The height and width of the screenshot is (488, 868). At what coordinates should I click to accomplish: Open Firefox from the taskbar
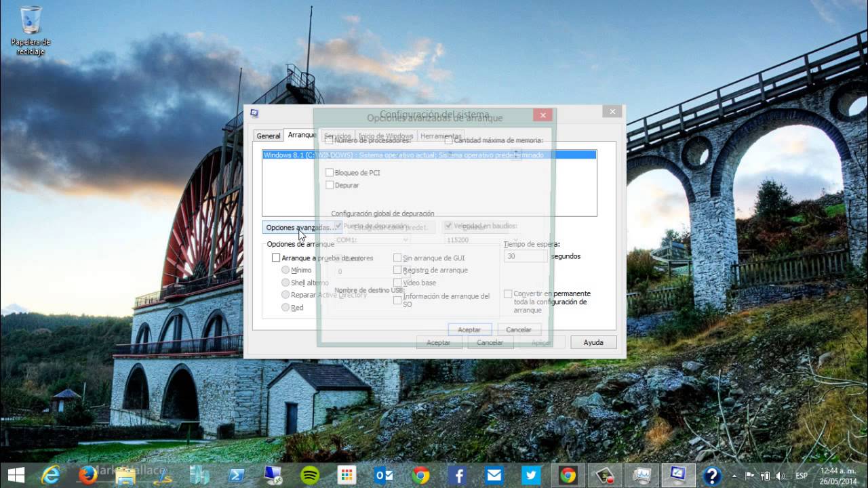click(87, 475)
